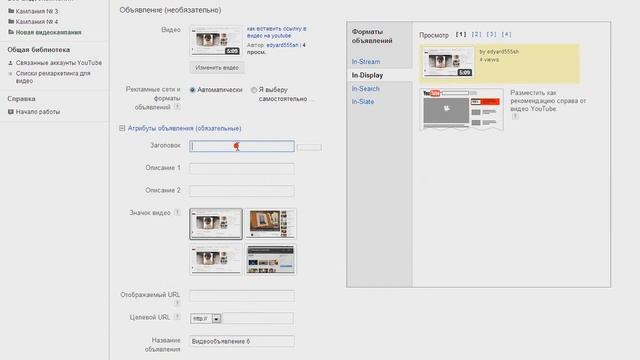The height and width of the screenshot is (360, 640).
Task: Collapse Атрибуты объявления section toggle
Action: point(122,128)
